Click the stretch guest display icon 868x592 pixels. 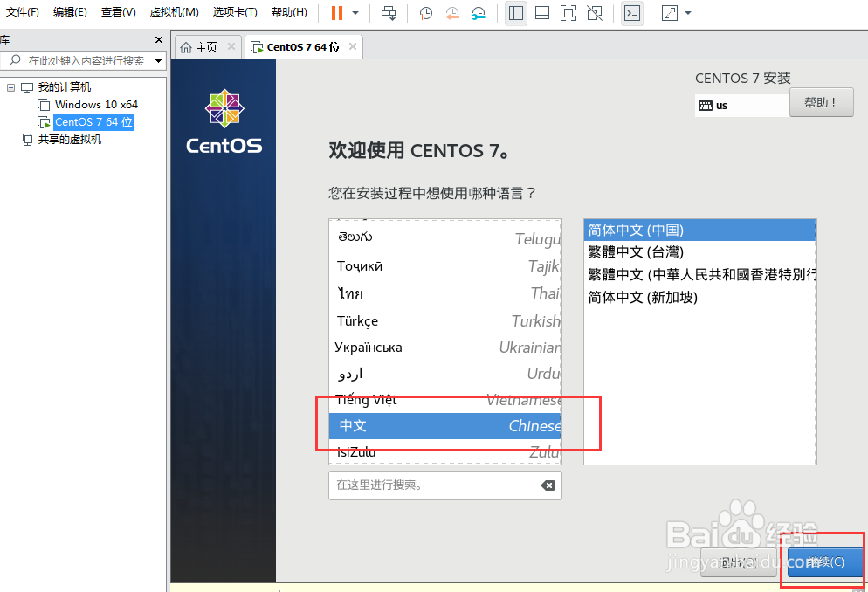669,13
